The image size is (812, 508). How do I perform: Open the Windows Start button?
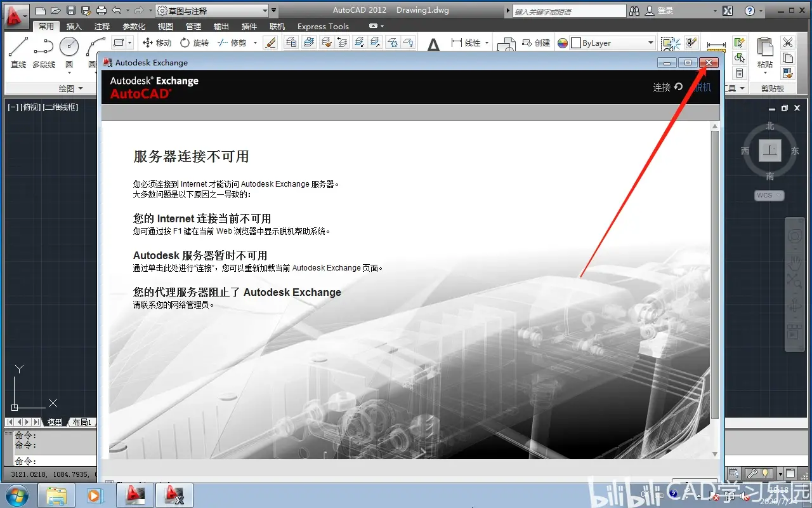click(16, 495)
